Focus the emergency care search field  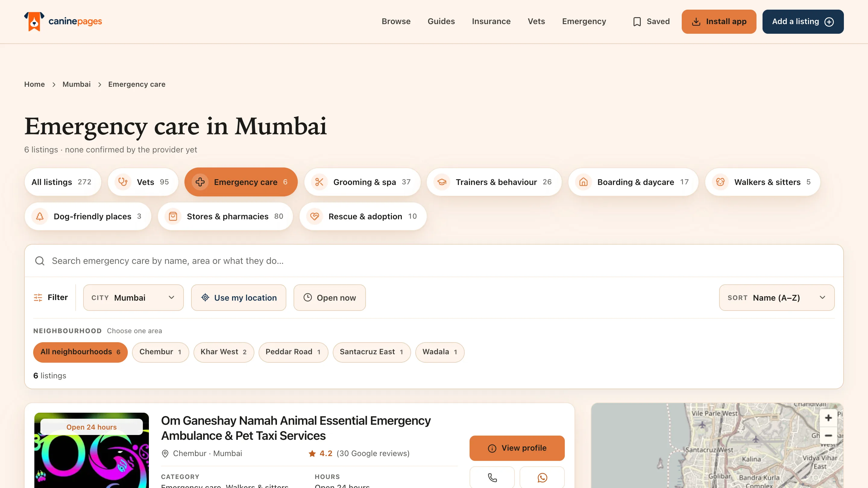pyautogui.click(x=434, y=261)
